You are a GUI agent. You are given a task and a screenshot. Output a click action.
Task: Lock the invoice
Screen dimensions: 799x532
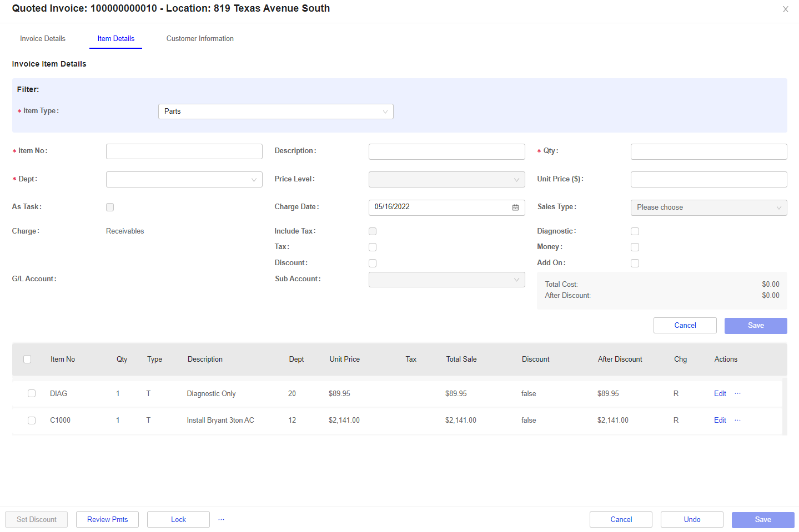(x=178, y=519)
